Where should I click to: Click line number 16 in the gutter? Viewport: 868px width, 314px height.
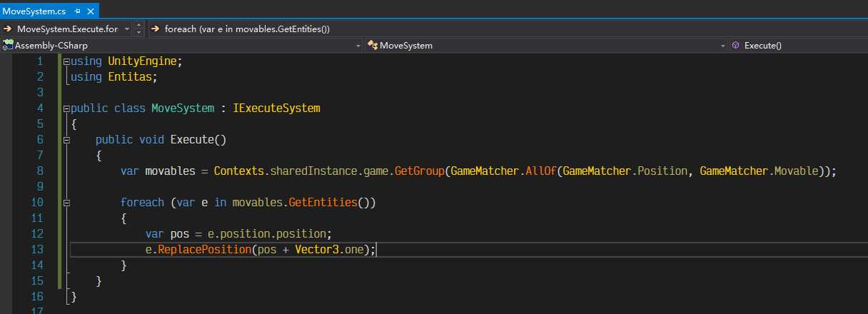[x=37, y=296]
